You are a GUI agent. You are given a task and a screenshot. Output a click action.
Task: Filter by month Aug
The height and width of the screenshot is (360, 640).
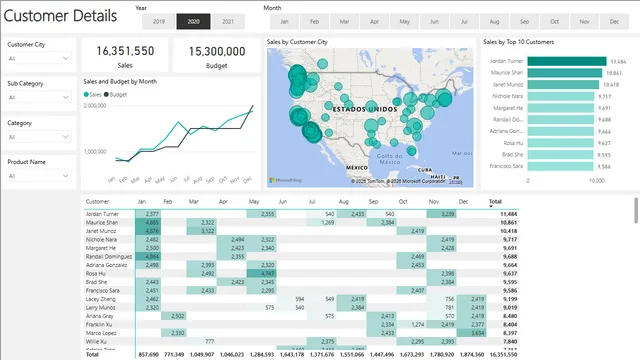494,22
